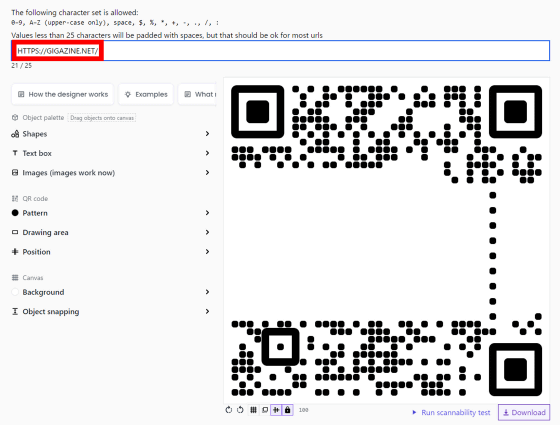Open How the designer works tab
This screenshot has width=560, height=425.
[62, 94]
